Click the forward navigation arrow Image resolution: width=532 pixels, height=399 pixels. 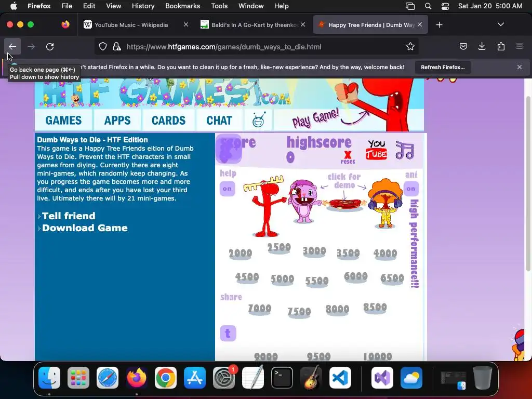[x=31, y=46]
